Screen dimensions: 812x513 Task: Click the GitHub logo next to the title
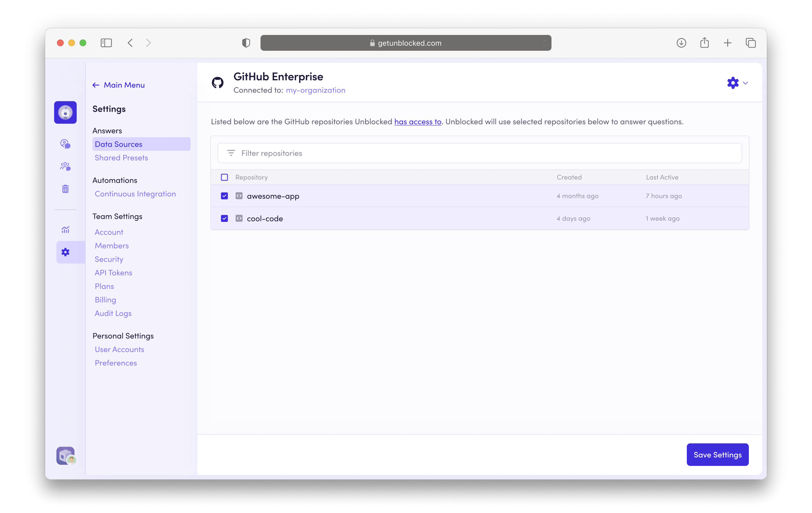coord(218,83)
